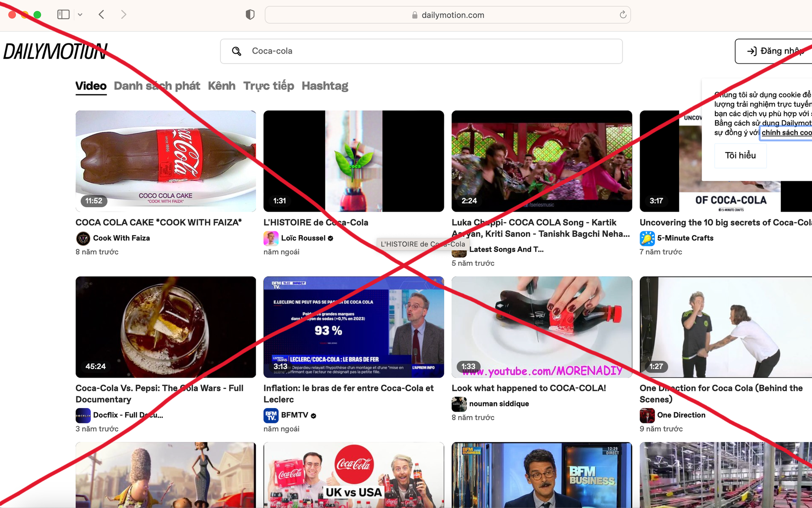The image size is (812, 508).
Task: Click the 5-Minute Crafts channel avatar
Action: [x=647, y=238]
